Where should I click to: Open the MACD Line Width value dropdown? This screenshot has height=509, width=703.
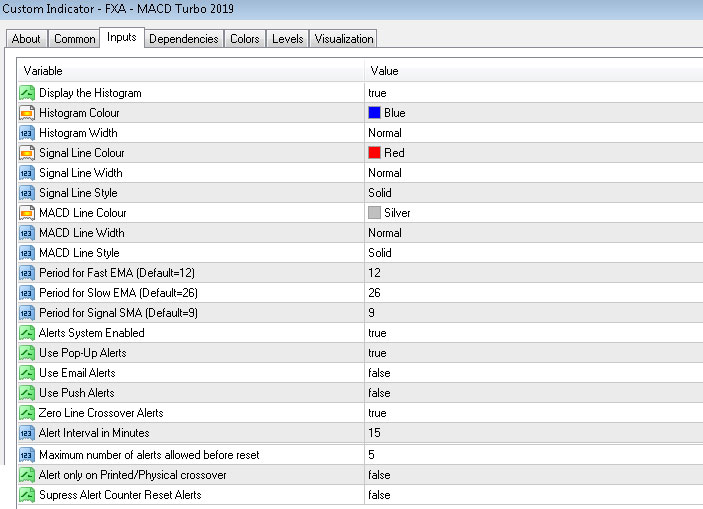[x=385, y=233]
